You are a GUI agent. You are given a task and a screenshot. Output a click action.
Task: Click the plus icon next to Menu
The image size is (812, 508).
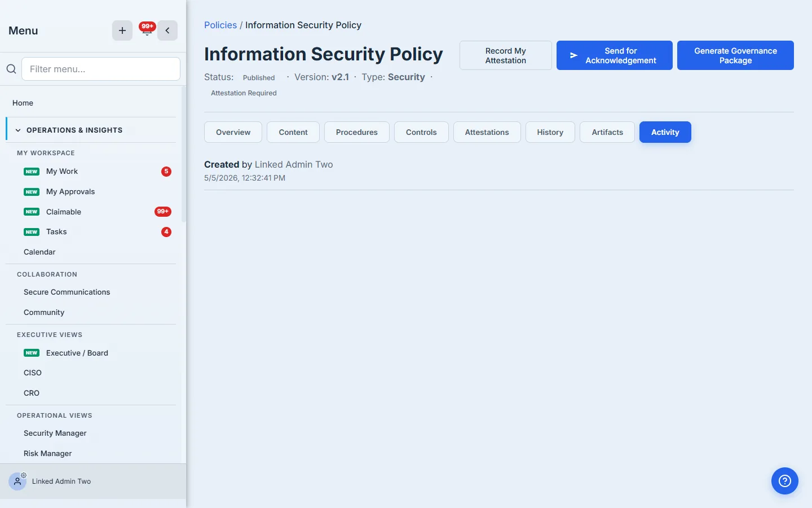(x=122, y=30)
